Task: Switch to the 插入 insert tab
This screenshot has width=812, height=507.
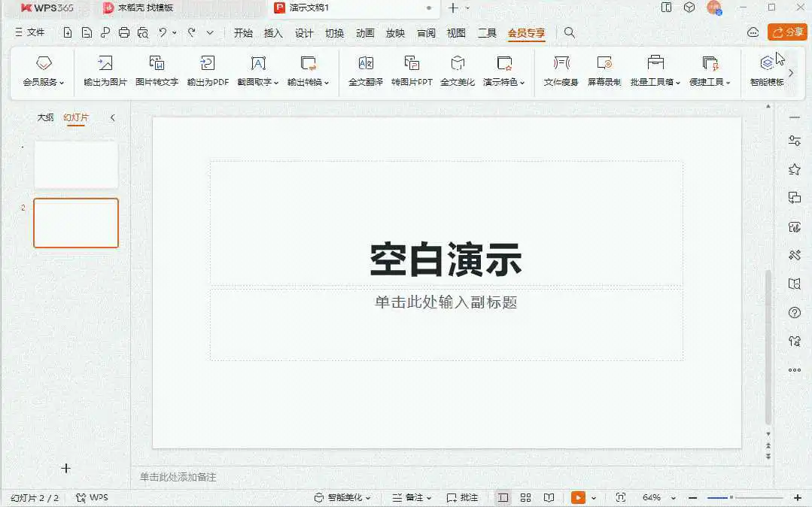Action: pos(273,33)
